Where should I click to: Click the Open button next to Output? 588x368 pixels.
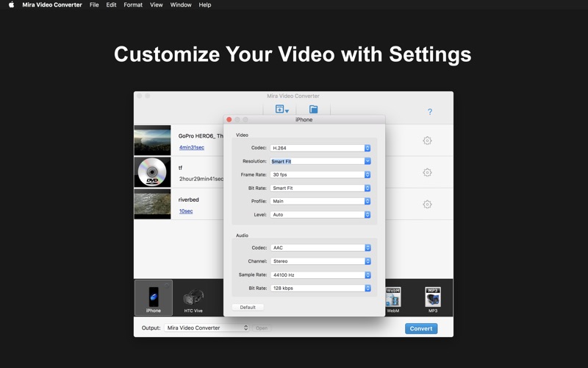point(262,328)
